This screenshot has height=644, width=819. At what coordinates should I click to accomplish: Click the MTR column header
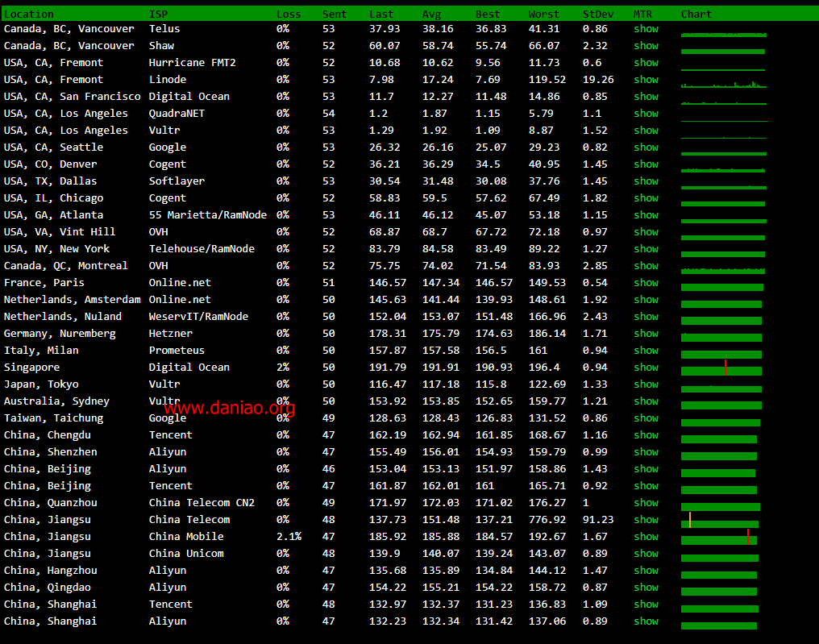(x=642, y=14)
